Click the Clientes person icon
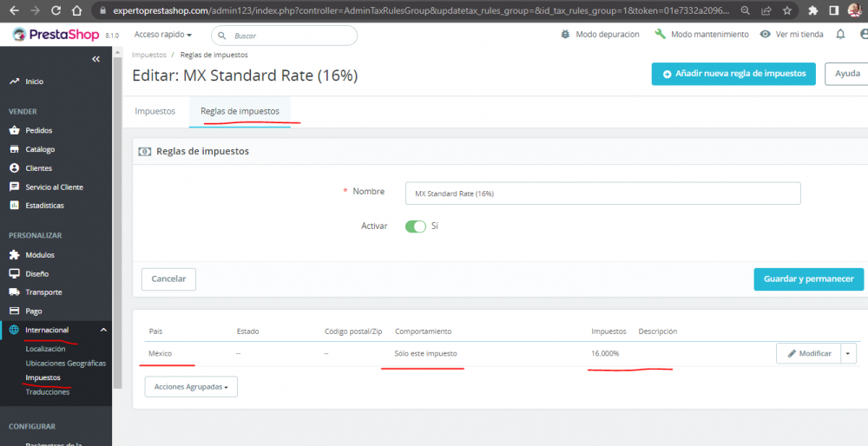Screen dimensions: 868x446 (15, 168)
